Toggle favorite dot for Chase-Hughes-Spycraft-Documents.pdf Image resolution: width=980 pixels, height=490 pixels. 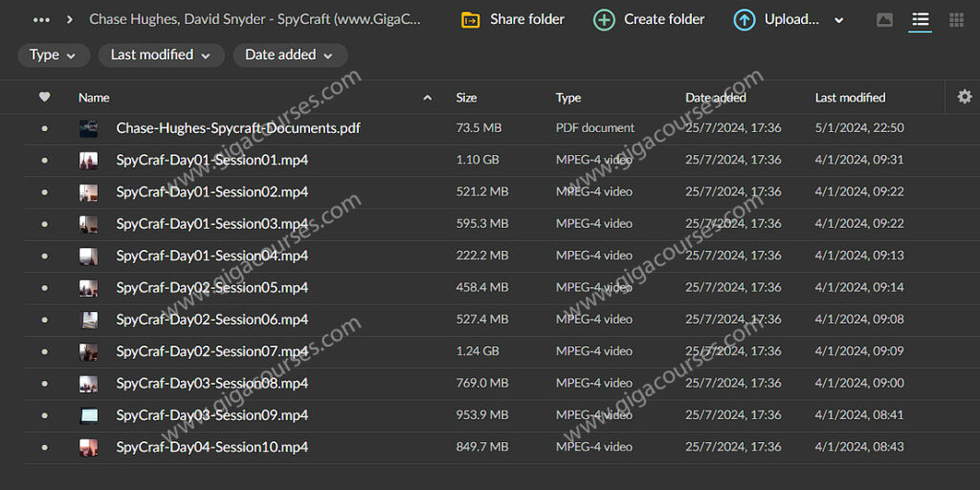(44, 128)
